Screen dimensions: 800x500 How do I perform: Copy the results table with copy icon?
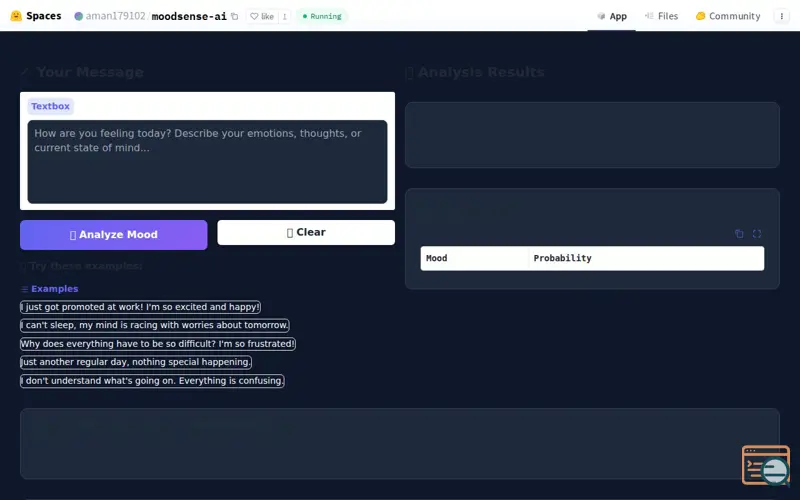[x=739, y=234]
